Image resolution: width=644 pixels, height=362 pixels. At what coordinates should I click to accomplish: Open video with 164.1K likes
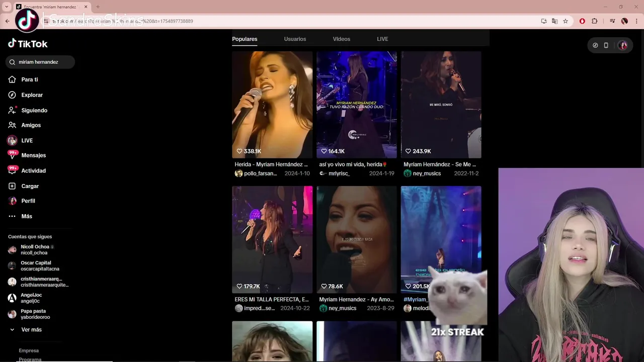357,105
